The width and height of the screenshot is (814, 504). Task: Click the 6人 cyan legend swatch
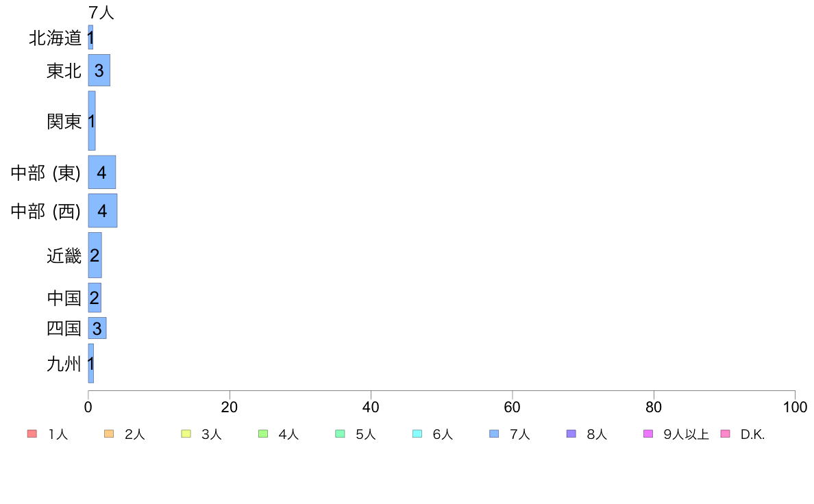(417, 433)
